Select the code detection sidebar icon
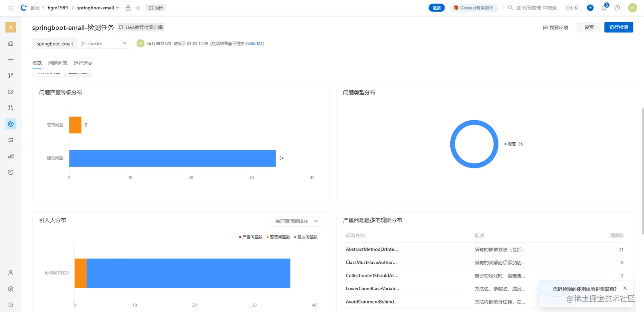Image resolution: width=644 pixels, height=312 pixels. [x=11, y=124]
